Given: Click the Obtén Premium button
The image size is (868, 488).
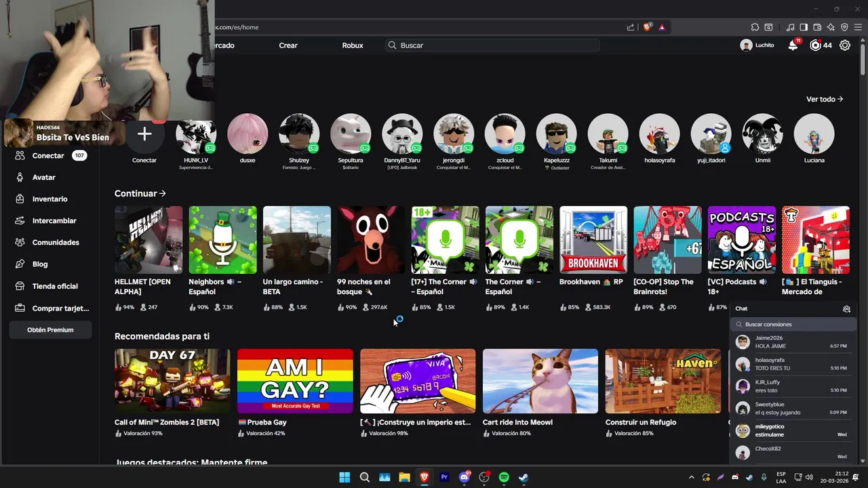Looking at the screenshot, I should pos(50,329).
